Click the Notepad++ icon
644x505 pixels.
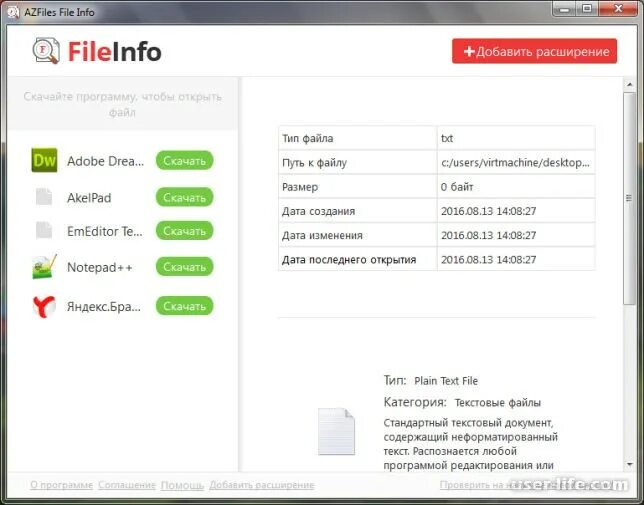coord(44,267)
